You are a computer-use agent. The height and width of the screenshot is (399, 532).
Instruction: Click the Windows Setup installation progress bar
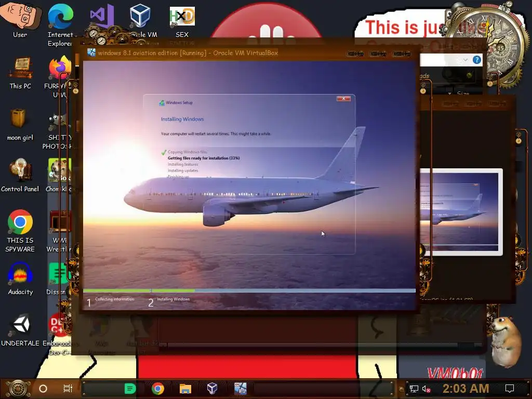point(249,290)
